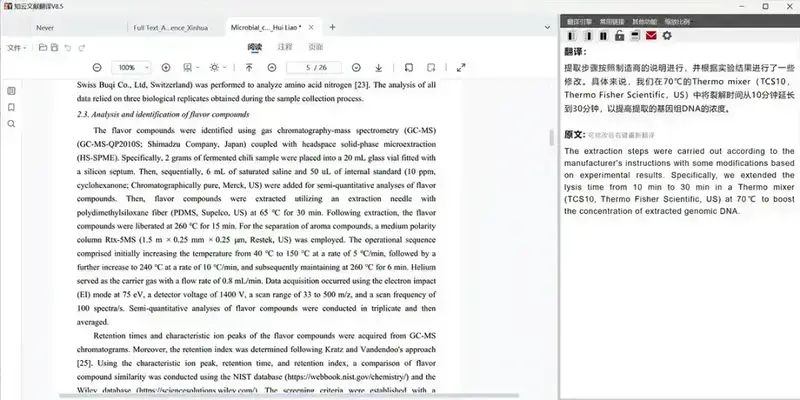This screenshot has height=400, width=800.
Task: Redo the last undone action
Action: coord(82,48)
